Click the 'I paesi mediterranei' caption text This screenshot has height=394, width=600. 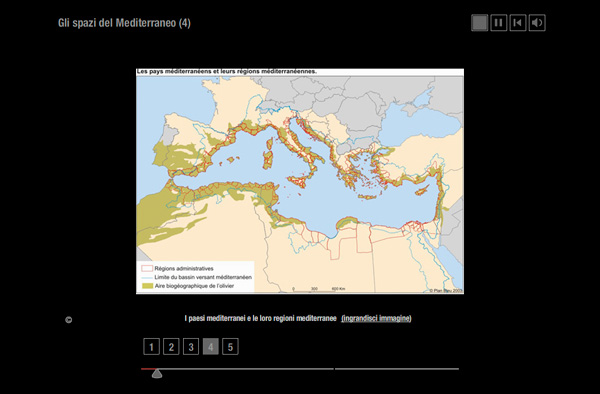point(260,318)
